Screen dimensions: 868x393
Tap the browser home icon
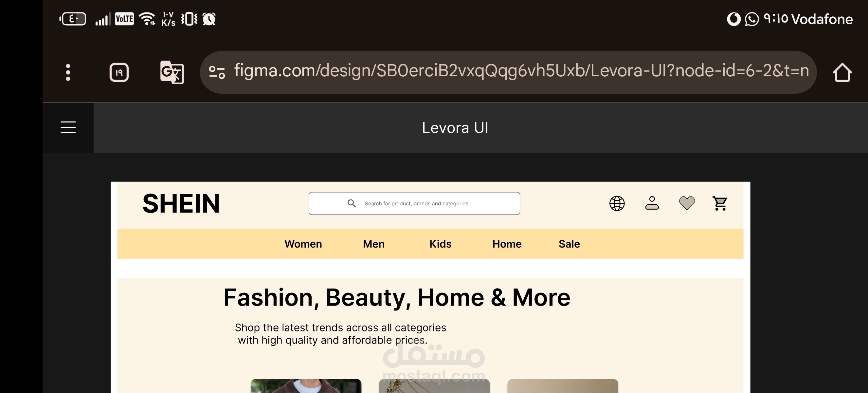[x=842, y=72]
